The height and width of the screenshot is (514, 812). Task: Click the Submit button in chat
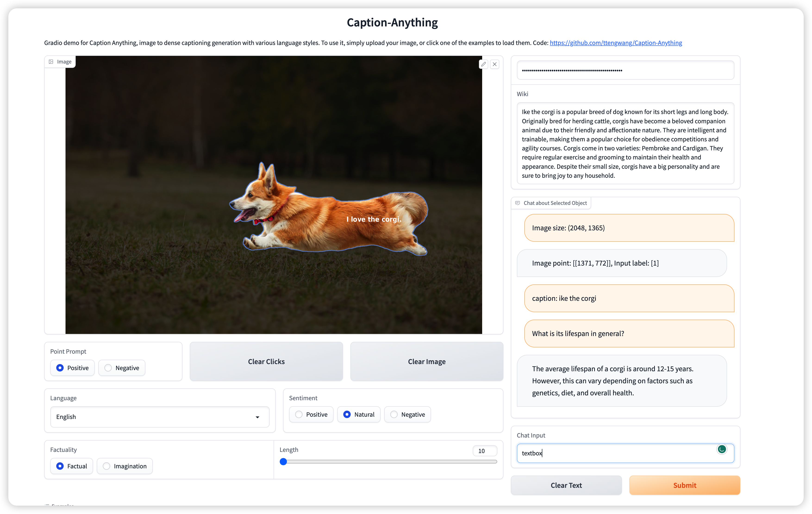(684, 485)
